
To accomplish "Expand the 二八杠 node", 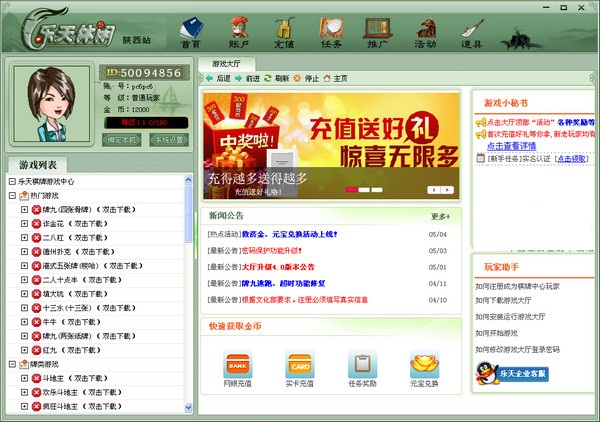I will coord(24,238).
